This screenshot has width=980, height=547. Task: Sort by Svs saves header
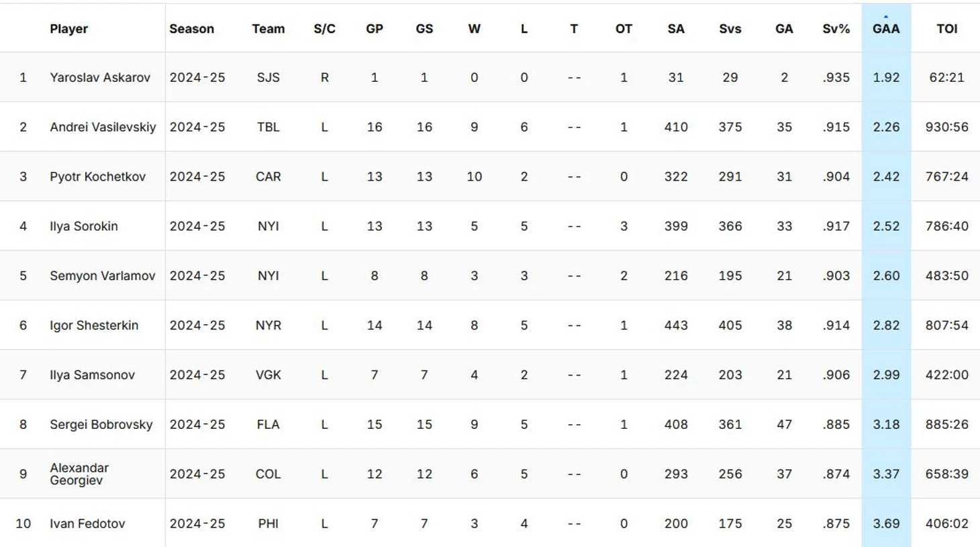coord(730,29)
